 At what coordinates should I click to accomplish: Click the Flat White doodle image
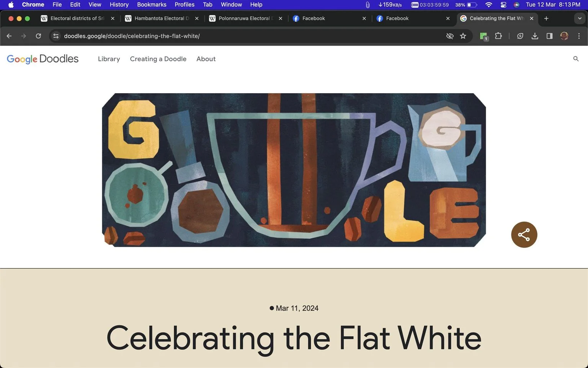(294, 170)
